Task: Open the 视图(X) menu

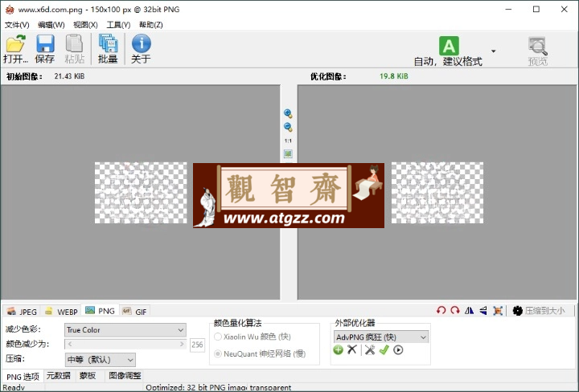Action: click(85, 25)
